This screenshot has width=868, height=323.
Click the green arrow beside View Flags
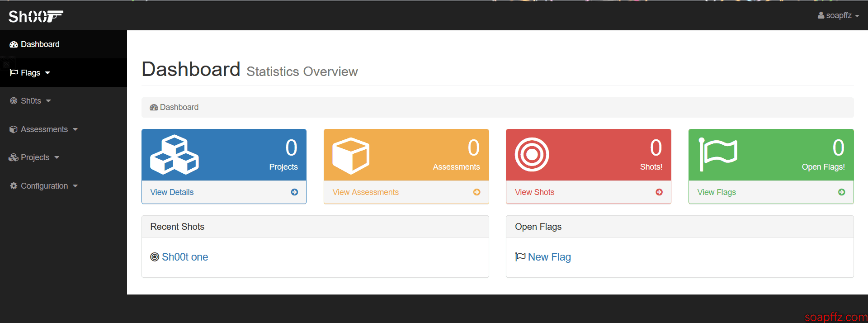841,192
